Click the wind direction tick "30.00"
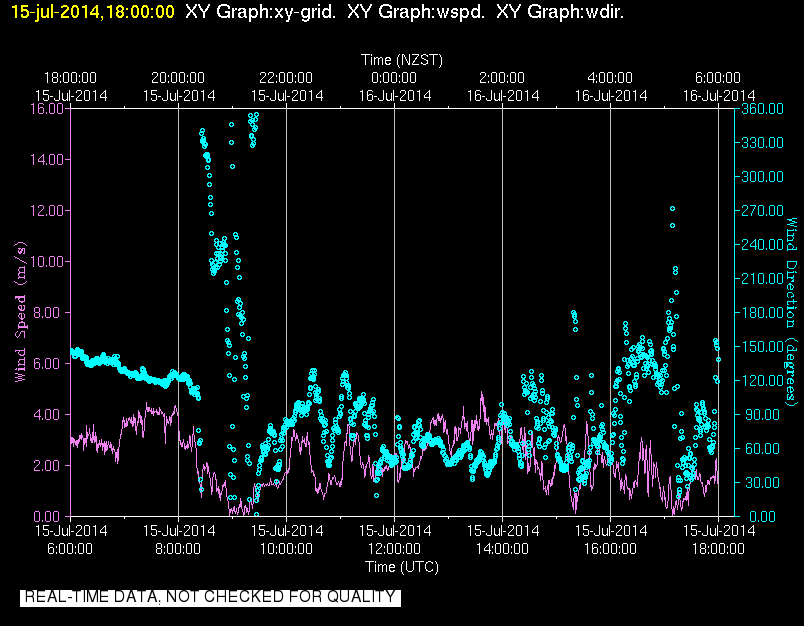Viewport: 804px width, 626px height. click(x=760, y=482)
